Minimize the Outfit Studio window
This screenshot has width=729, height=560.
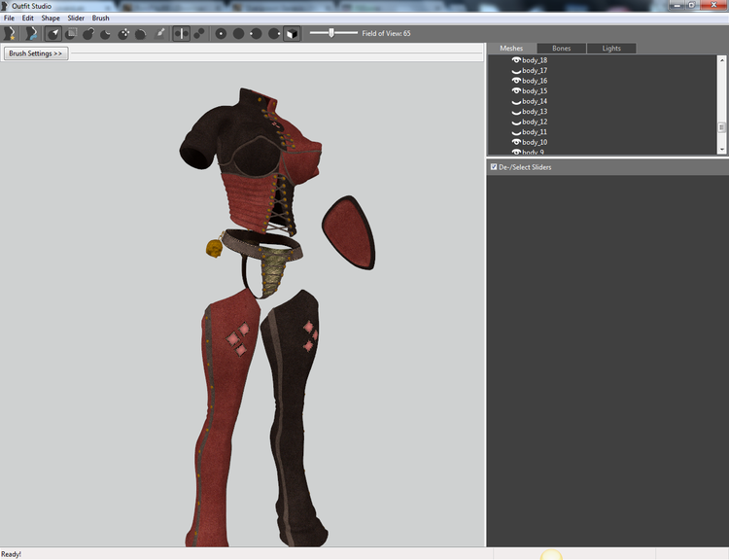coord(677,5)
